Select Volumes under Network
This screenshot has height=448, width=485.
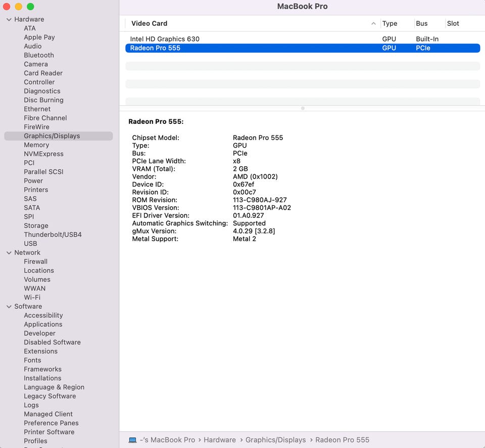click(37, 280)
